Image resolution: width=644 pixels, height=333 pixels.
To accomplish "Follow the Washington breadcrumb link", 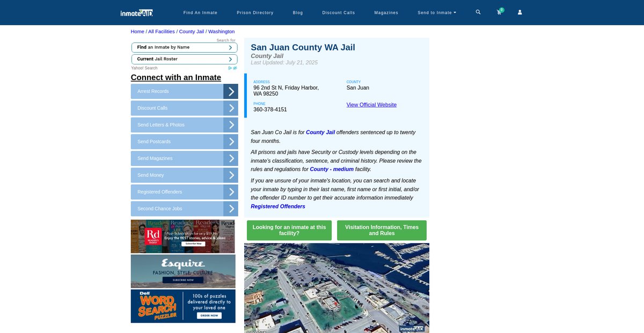I will tap(221, 32).
